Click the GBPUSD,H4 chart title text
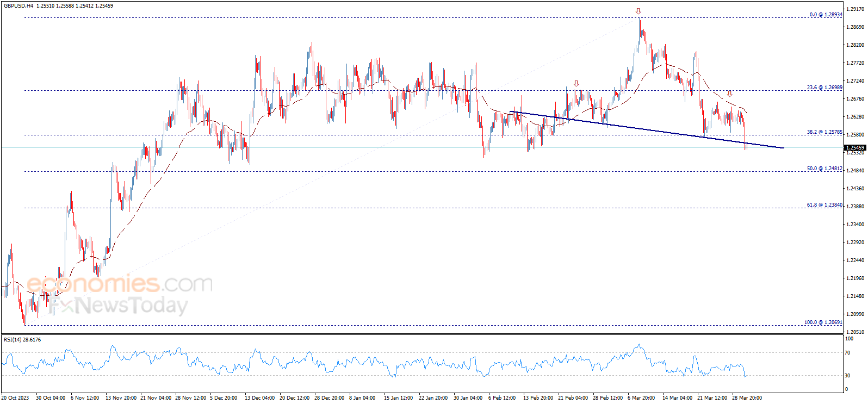The image size is (868, 404). [18, 5]
